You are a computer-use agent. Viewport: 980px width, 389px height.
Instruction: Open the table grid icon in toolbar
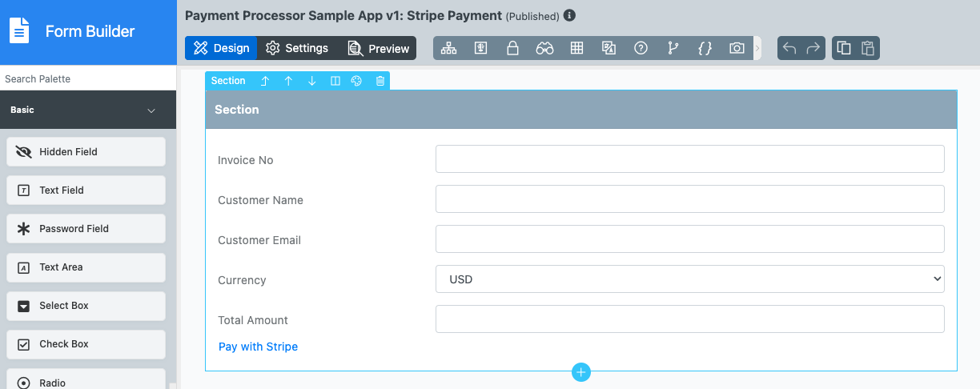pyautogui.click(x=576, y=48)
